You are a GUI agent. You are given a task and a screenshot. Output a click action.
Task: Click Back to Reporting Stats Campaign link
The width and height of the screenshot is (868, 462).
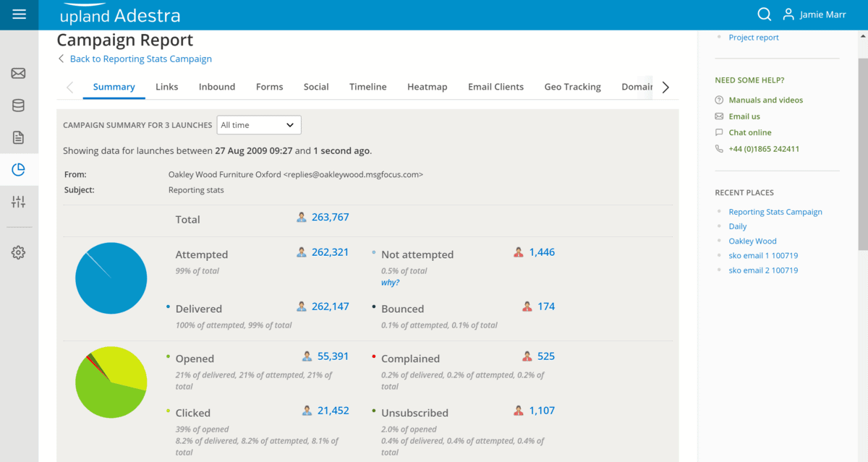(140, 59)
